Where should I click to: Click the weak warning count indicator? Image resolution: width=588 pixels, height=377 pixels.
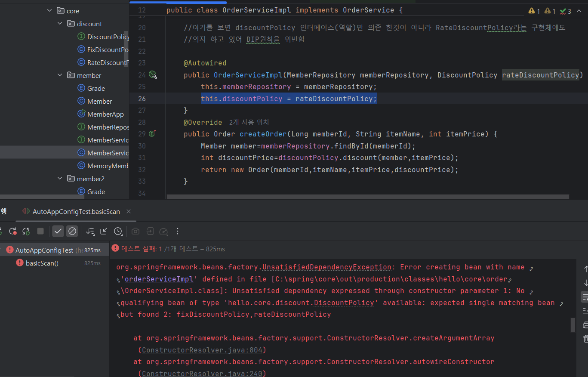click(550, 11)
